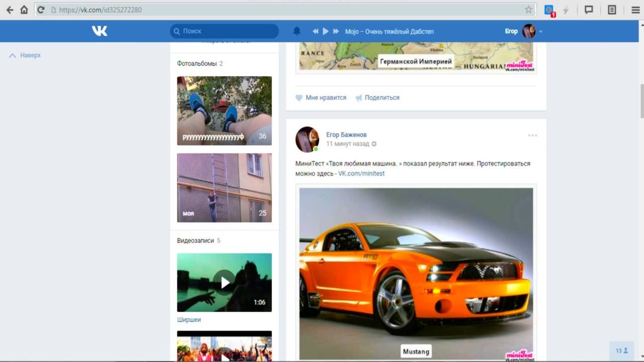
Task: Open the Ширшеи video title link
Action: point(189,320)
